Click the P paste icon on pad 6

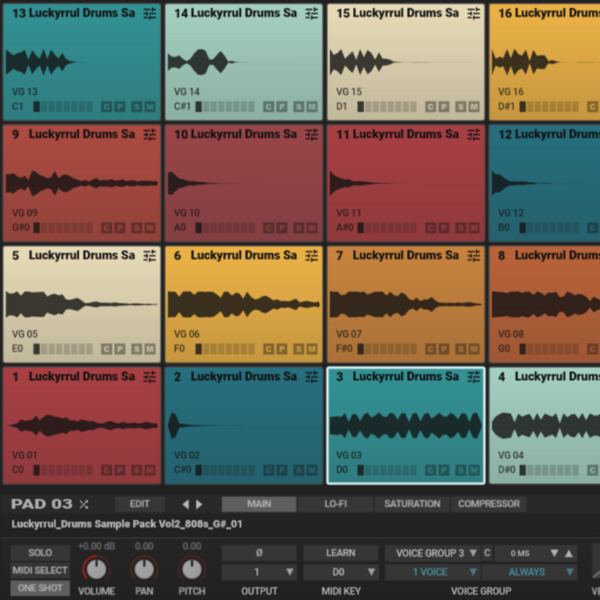[282, 349]
